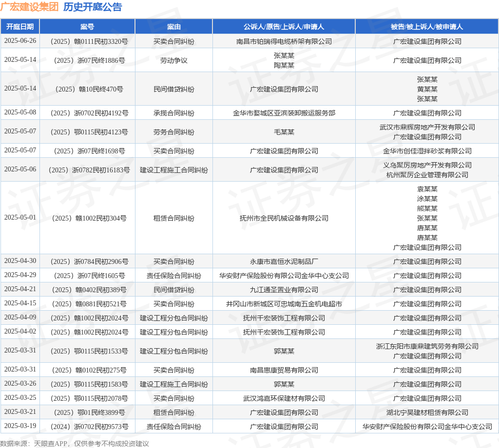Select case number （2025）浙0784民初2906号
The height and width of the screenshot is (448, 499).
[87, 261]
